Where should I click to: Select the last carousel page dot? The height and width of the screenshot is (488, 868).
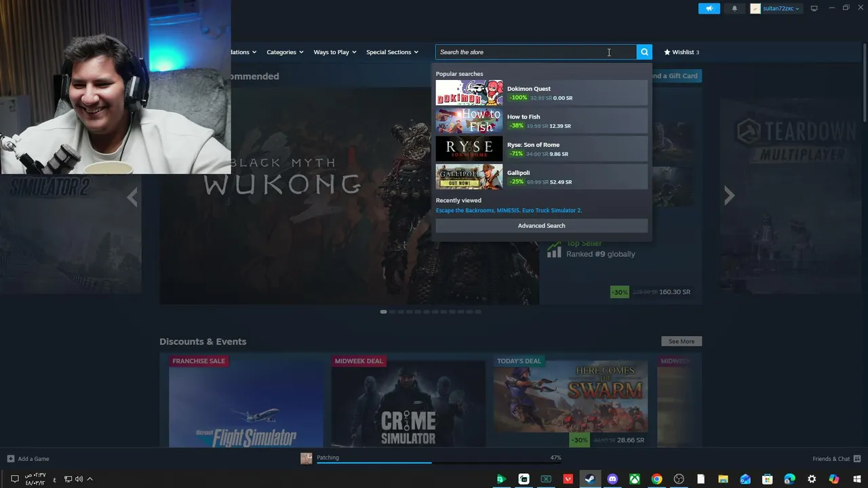[x=478, y=312]
